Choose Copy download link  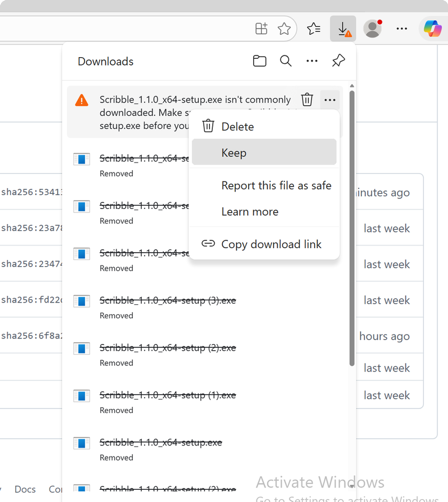coord(264,244)
